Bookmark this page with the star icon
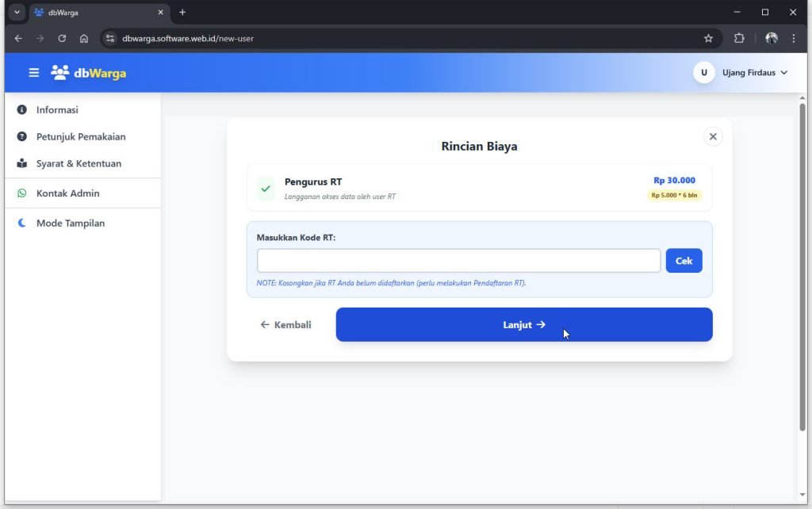Image resolution: width=812 pixels, height=509 pixels. point(708,38)
